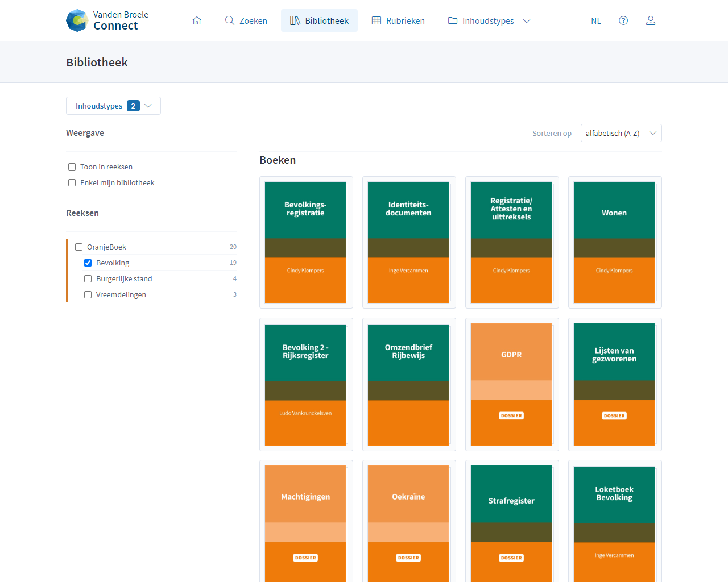Check the Vreemdelingen checkbox

pyautogui.click(x=88, y=294)
